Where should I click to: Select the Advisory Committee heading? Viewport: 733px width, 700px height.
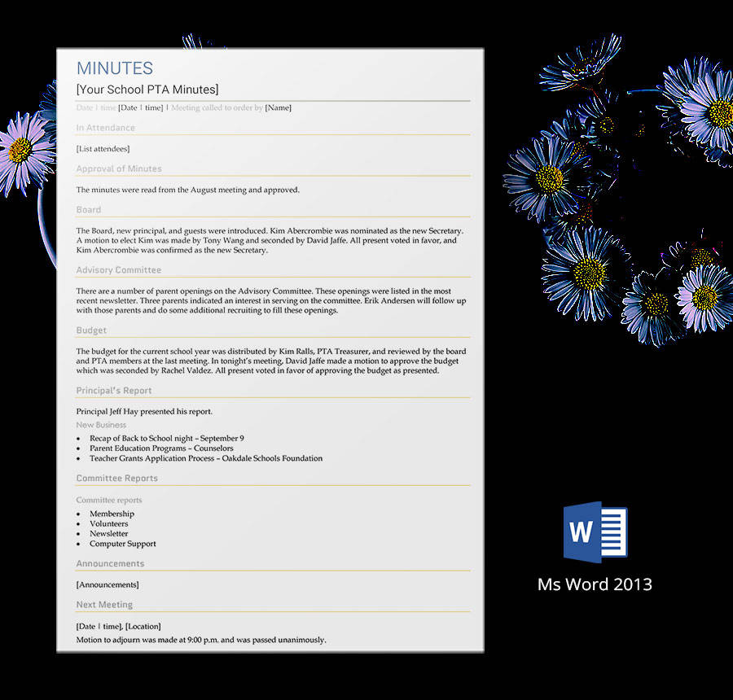(119, 270)
